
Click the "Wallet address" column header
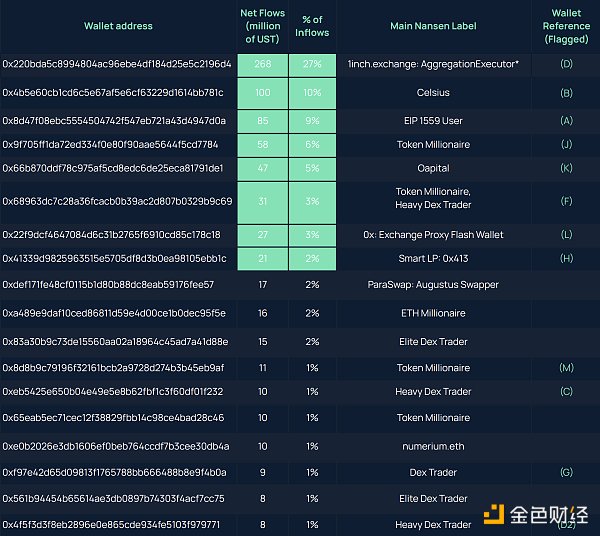click(118, 26)
